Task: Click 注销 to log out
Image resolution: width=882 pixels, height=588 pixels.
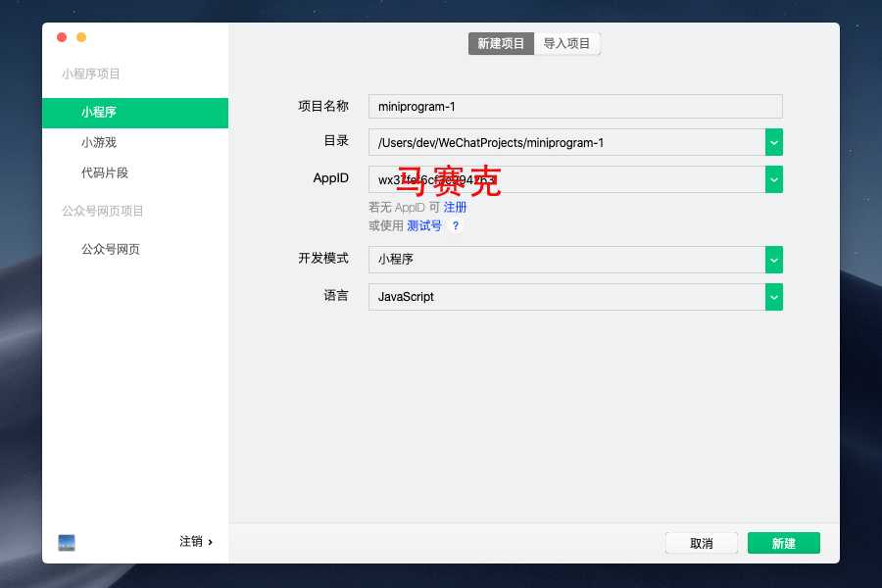Action: coord(196,541)
